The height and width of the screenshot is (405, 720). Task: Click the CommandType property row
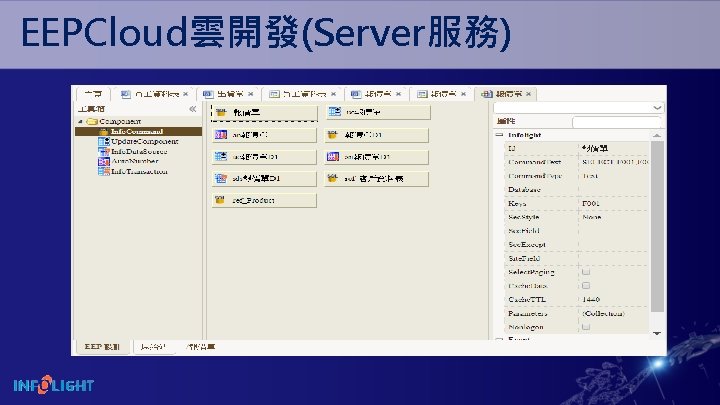tap(578, 176)
